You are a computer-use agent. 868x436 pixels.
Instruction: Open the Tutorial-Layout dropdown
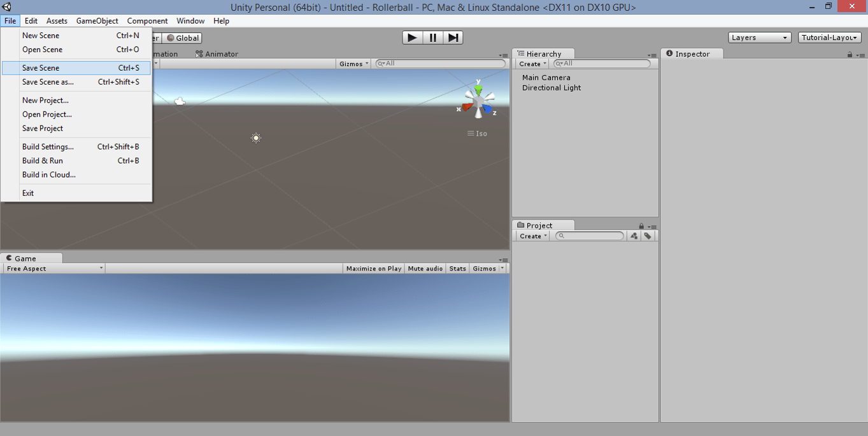829,38
